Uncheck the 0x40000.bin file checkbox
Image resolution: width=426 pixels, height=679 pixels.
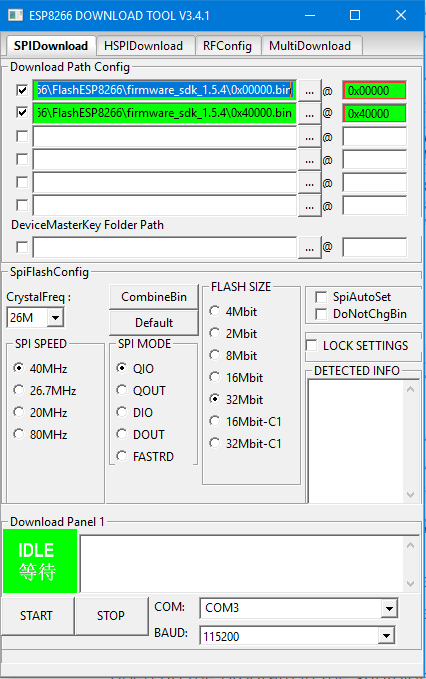click(x=22, y=113)
